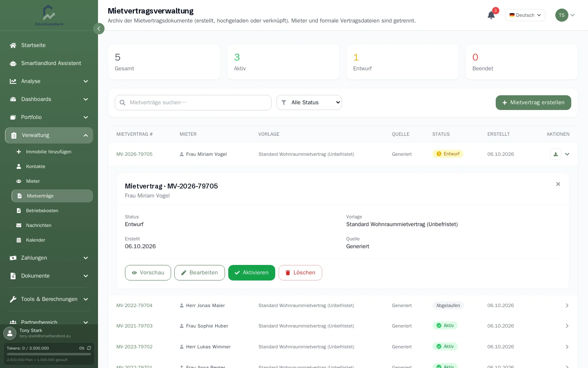Click the Entwurf summary card
Screen dimensions: 588x368
click(403, 62)
